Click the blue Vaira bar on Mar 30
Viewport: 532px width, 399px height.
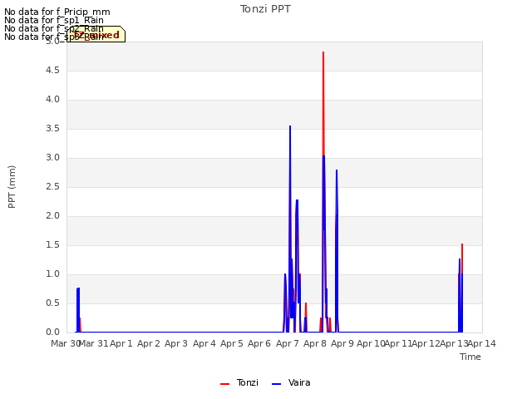pos(78,310)
